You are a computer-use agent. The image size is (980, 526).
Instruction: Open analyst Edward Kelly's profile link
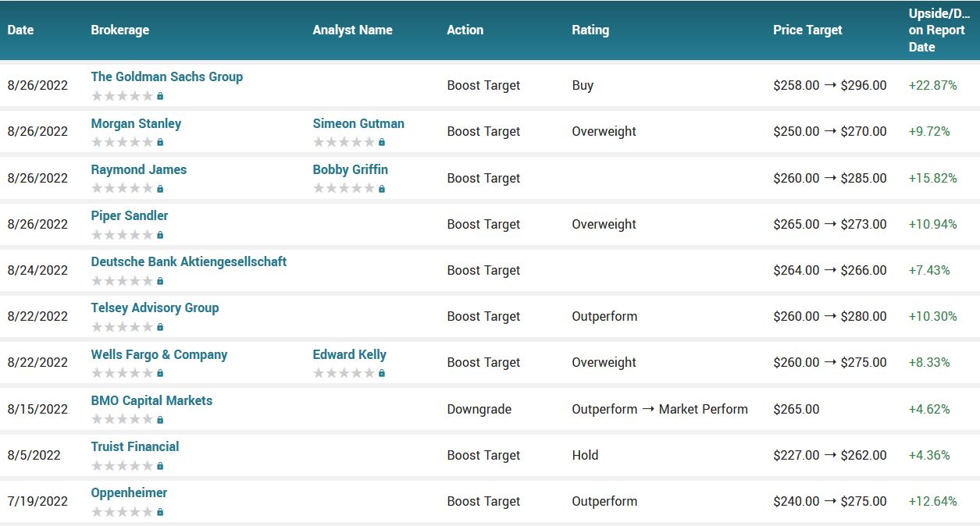click(350, 354)
